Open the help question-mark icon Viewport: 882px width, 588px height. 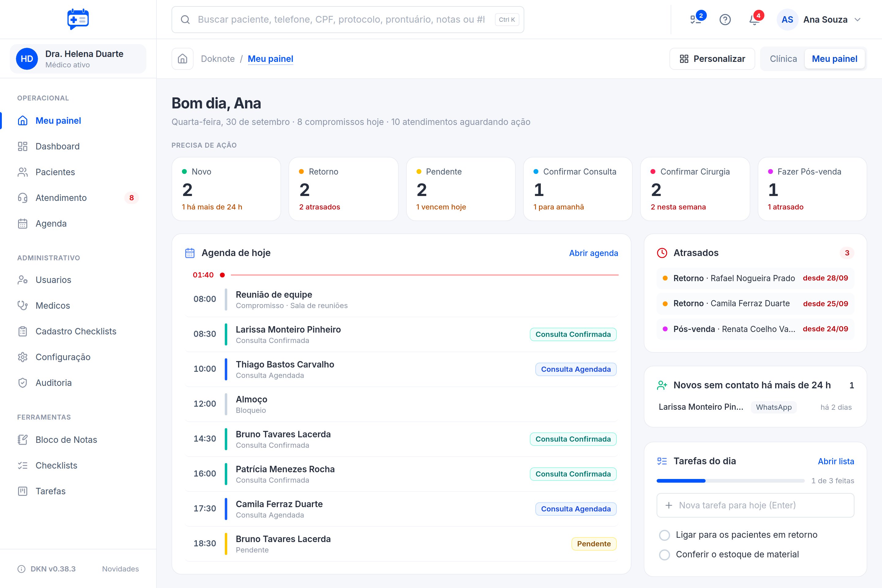725,20
